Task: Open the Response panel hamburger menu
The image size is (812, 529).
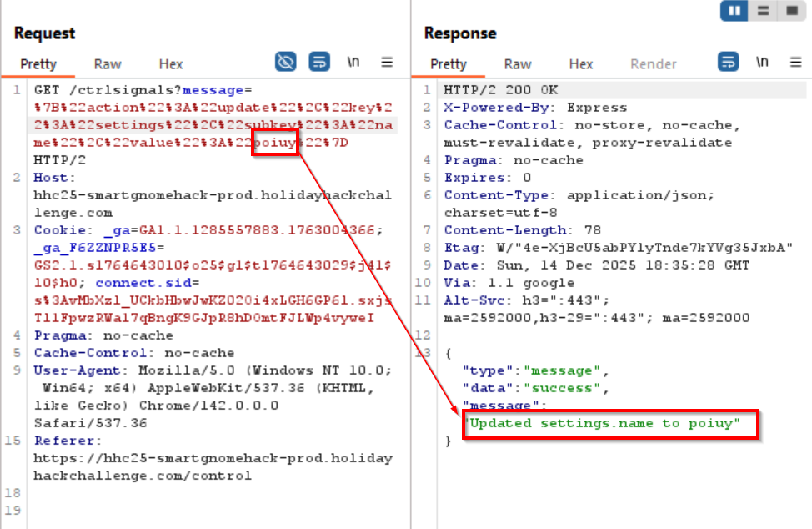Action: point(795,62)
